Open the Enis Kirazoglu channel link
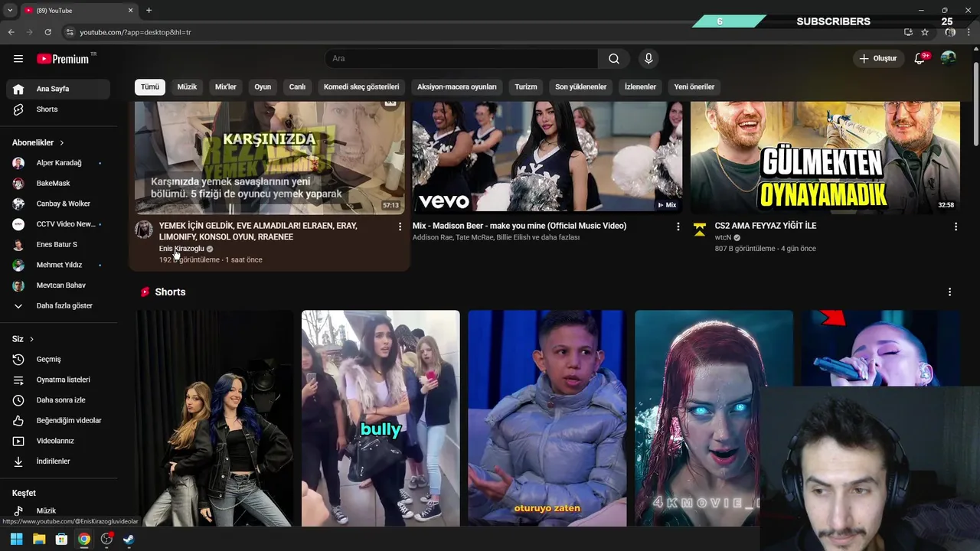The image size is (980, 551). click(x=181, y=249)
